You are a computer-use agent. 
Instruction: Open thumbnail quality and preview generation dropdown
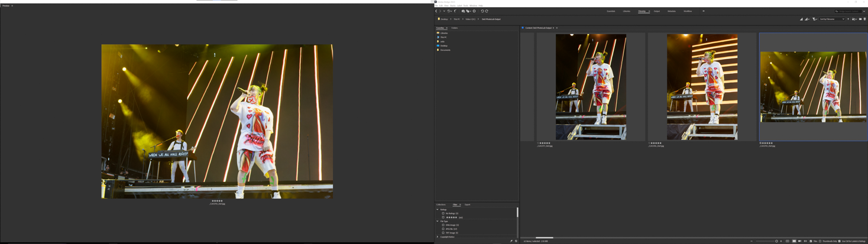pyautogui.click(x=807, y=19)
